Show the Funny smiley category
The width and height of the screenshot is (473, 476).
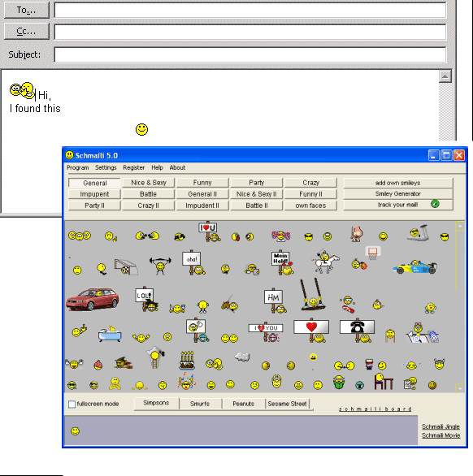coord(202,183)
